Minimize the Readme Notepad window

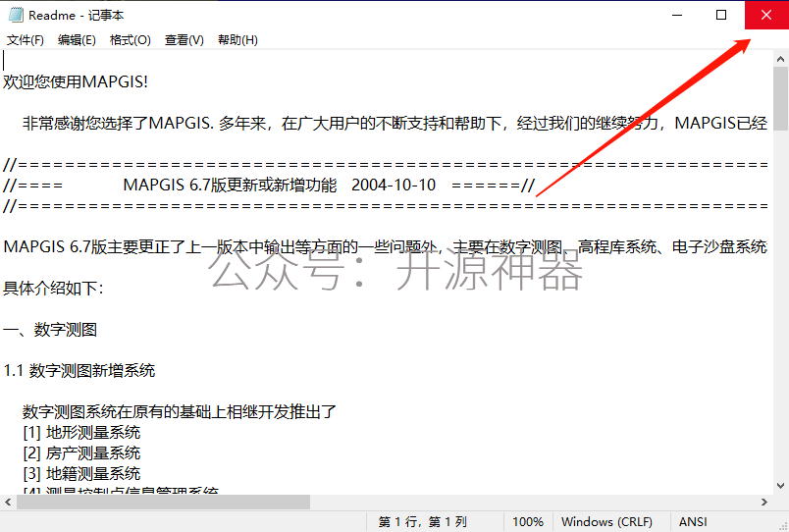[677, 15]
